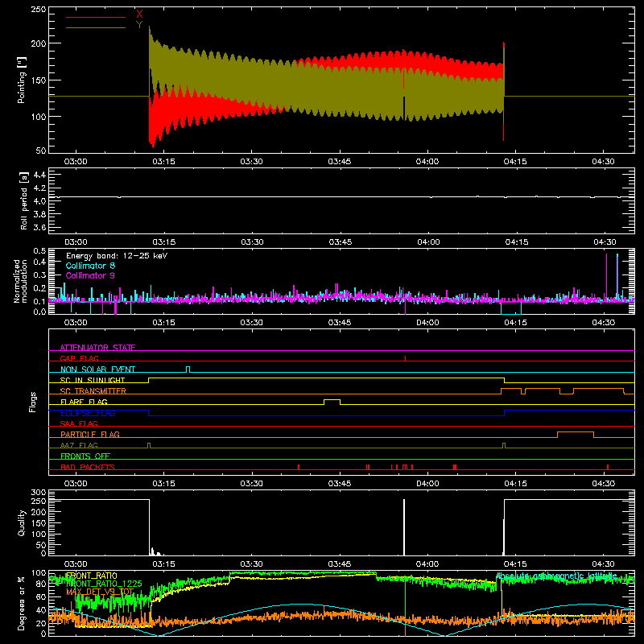Click the MAX_DET_VS_TOT legend label
644x644 pixels.
100,592
